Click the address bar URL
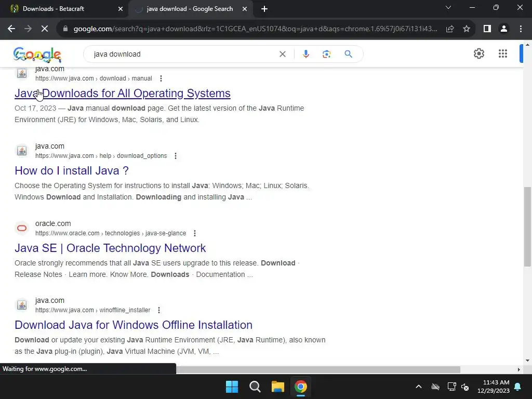Image resolution: width=532 pixels, height=399 pixels. click(255, 29)
